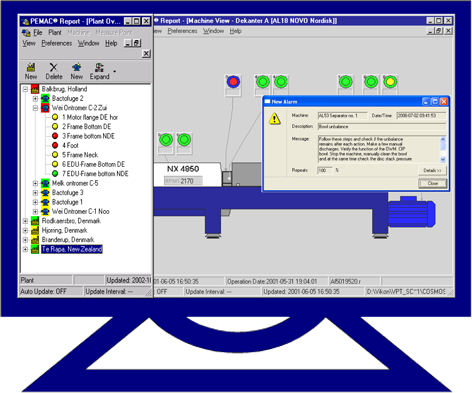Click the alarm Message scrollbar down arrow

pos(443,159)
